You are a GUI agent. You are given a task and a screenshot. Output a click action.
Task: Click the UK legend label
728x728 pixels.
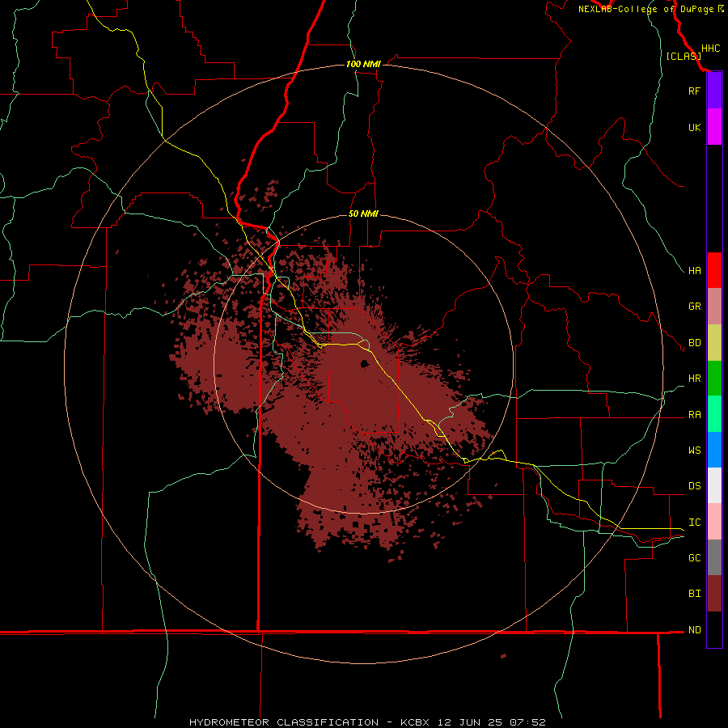click(x=694, y=127)
